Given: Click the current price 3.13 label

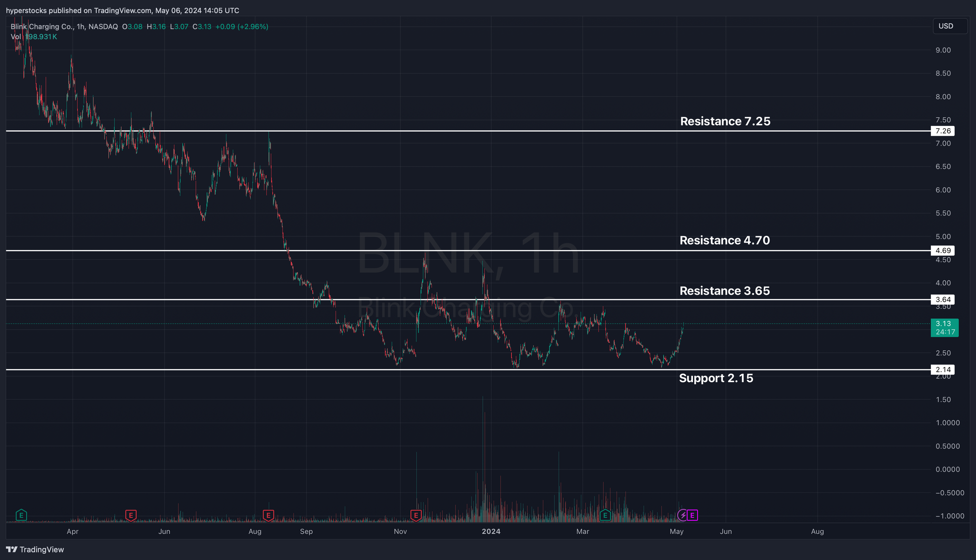Looking at the screenshot, I should point(944,324).
